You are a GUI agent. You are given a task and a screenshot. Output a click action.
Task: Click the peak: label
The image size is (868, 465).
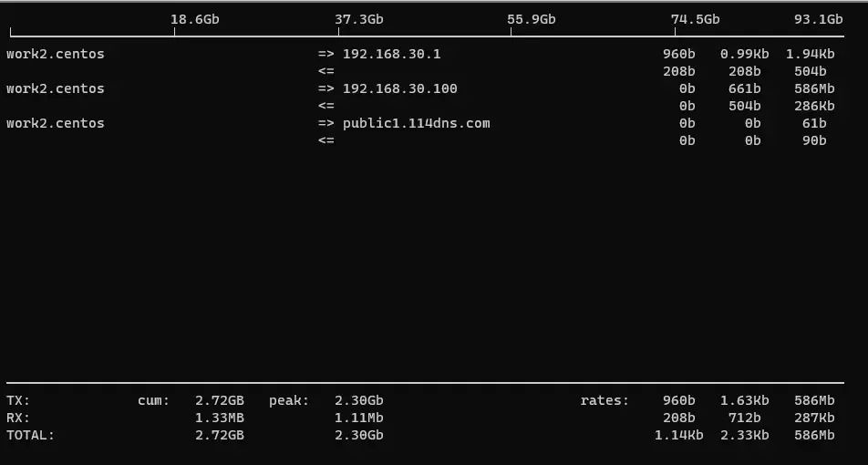[289, 401]
